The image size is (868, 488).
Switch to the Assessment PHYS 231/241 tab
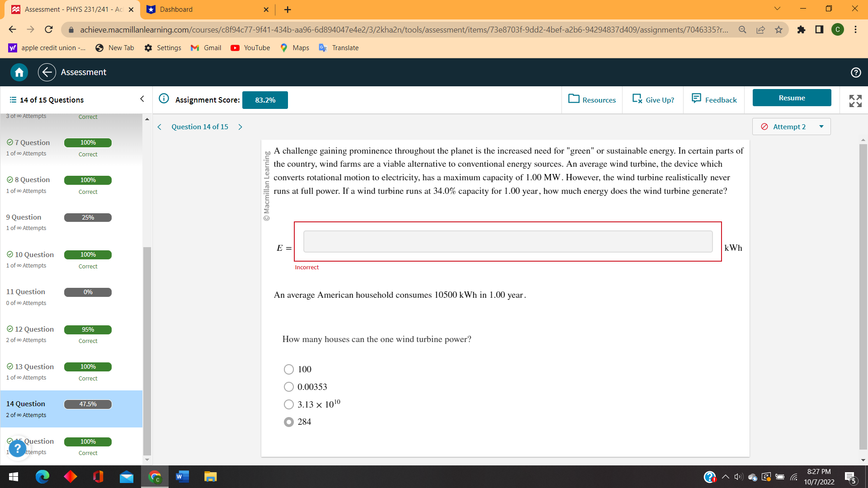pos(68,9)
